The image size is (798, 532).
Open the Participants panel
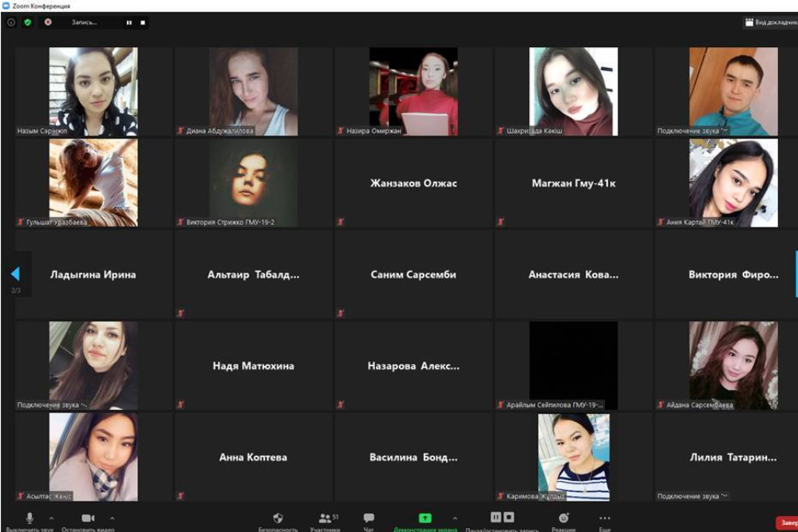pyautogui.click(x=325, y=518)
